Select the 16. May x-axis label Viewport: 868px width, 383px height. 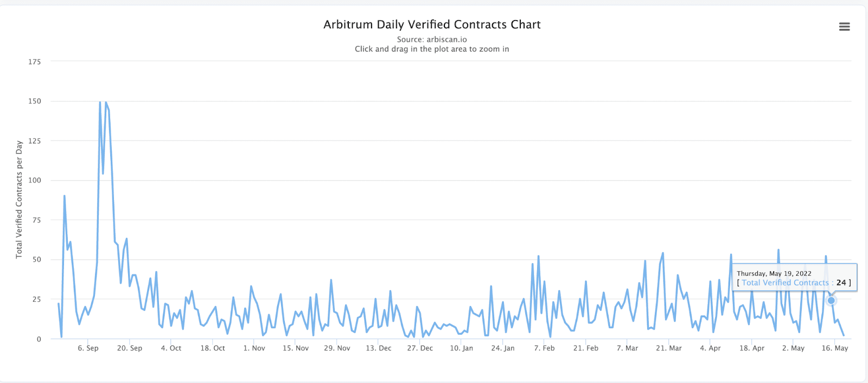tap(835, 348)
